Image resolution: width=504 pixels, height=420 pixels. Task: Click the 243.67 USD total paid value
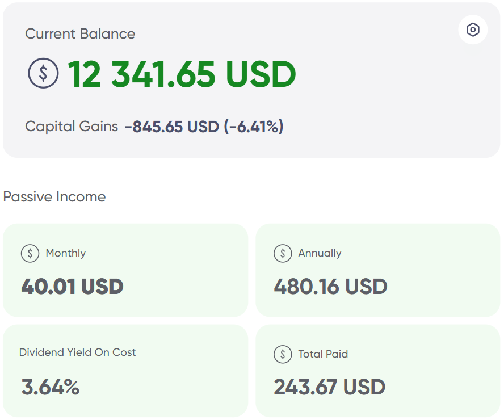(x=329, y=387)
